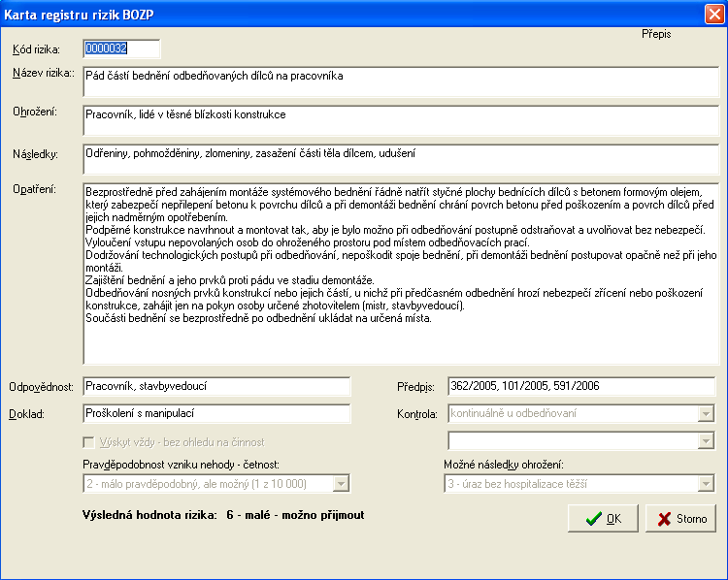Click the 'Možné následky ohrožení:' label

tap(504, 465)
